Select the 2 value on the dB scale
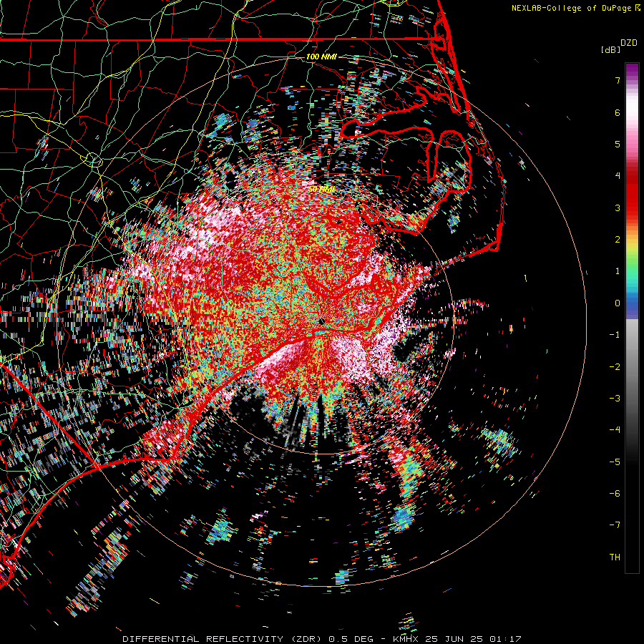This screenshot has width=644, height=644. point(618,240)
